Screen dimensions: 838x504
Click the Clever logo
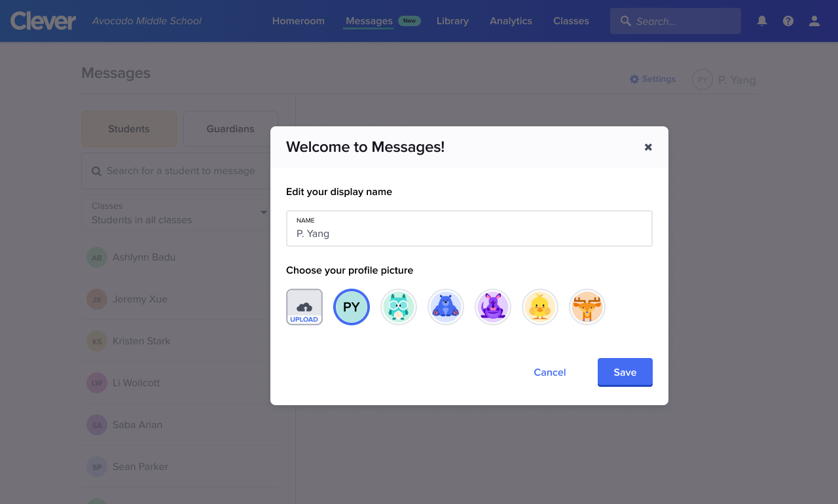(x=43, y=20)
